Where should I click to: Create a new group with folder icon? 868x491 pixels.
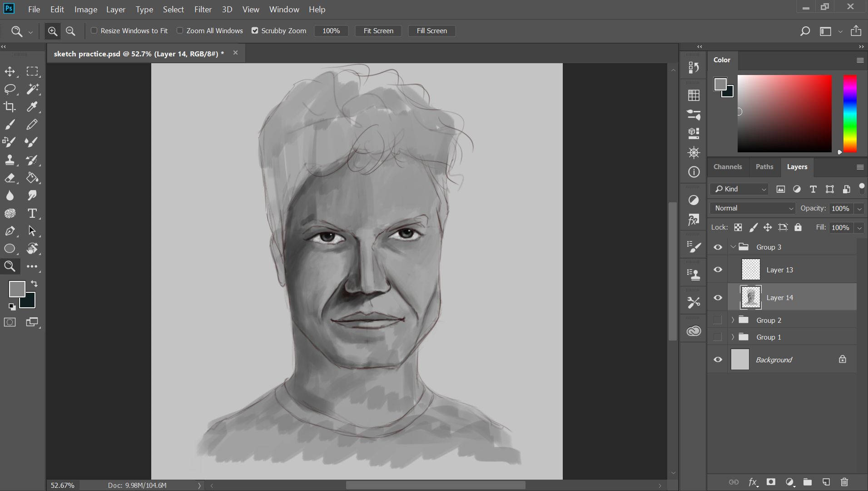click(x=807, y=482)
